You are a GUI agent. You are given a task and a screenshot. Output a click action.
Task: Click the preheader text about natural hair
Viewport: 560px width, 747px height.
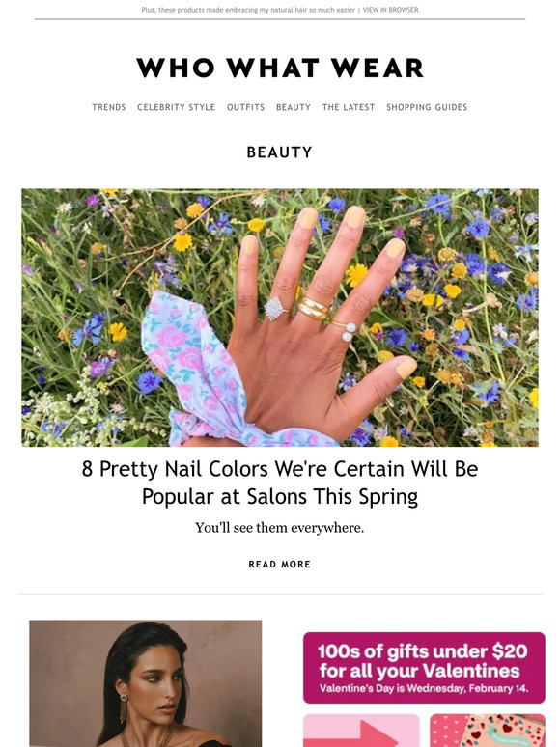[x=248, y=10]
